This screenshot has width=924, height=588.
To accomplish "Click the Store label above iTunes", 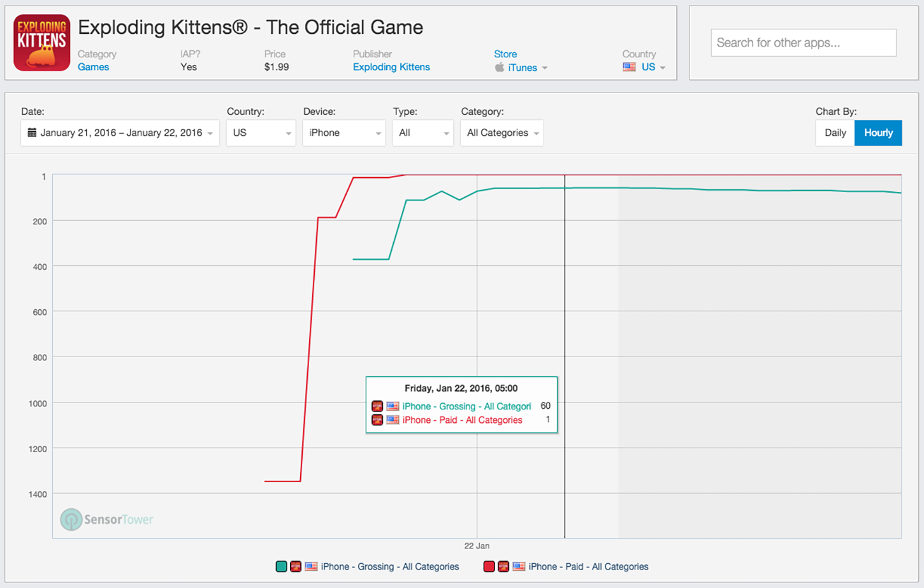I will point(505,54).
